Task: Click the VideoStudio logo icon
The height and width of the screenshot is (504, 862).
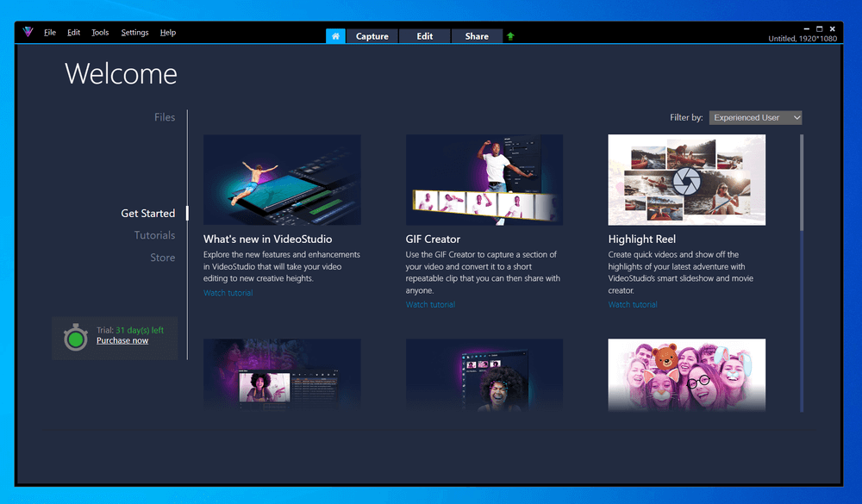Action: pos(28,32)
